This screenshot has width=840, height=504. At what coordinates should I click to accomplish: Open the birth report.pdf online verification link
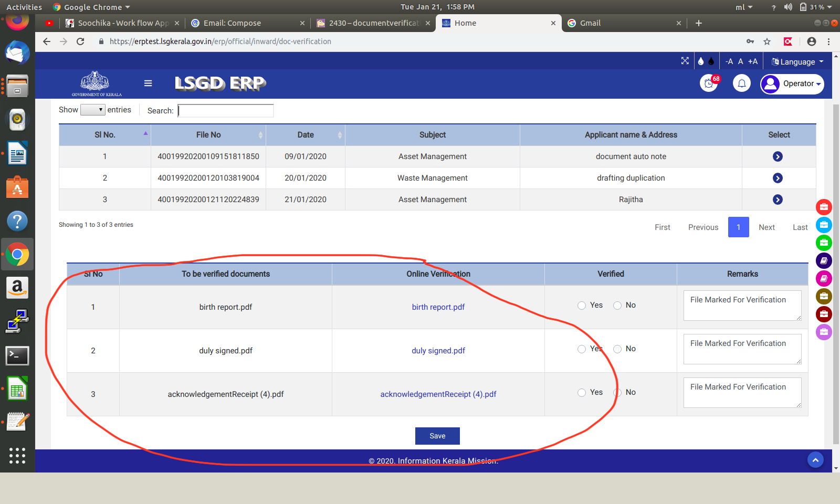pyautogui.click(x=438, y=307)
